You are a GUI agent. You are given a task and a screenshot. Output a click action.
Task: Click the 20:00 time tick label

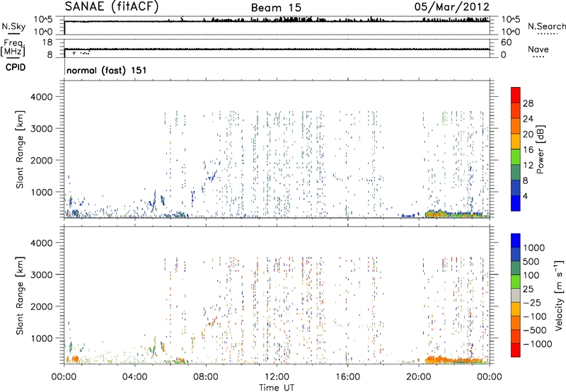(x=419, y=377)
